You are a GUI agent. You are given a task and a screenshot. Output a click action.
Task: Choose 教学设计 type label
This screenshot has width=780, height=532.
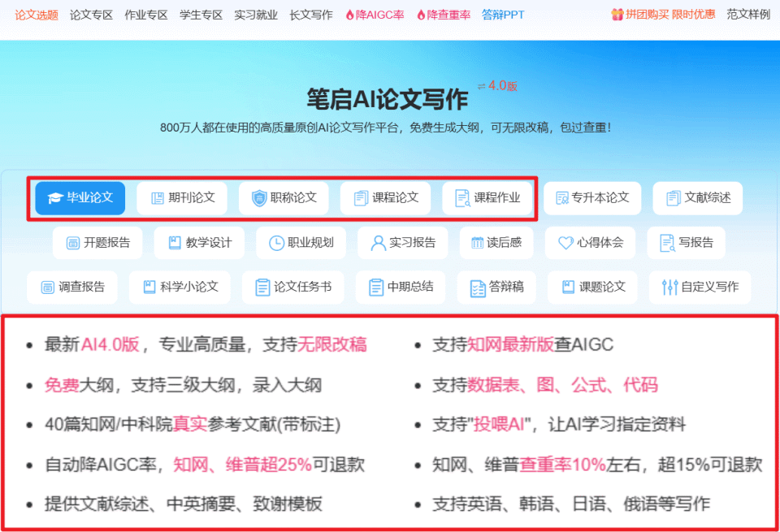click(x=209, y=243)
